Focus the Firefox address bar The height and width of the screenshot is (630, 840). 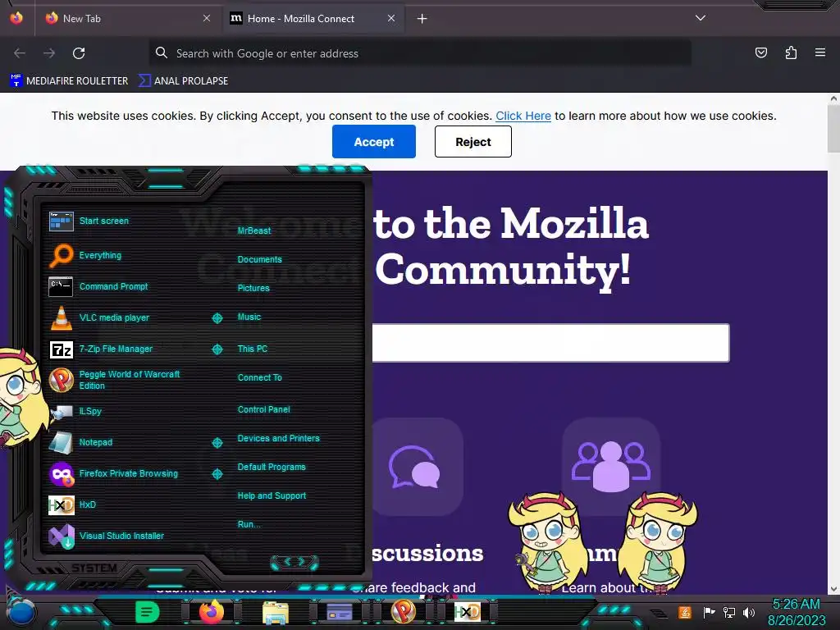tap(420, 53)
